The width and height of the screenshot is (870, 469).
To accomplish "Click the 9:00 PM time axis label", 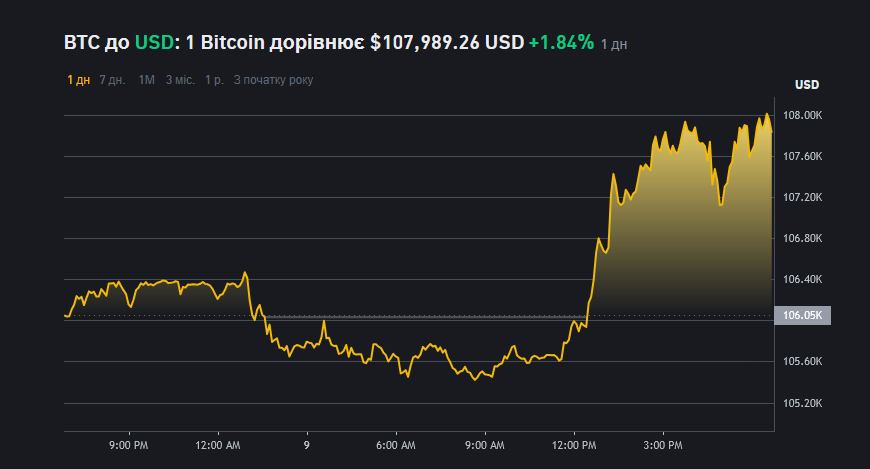I will click(x=129, y=445).
